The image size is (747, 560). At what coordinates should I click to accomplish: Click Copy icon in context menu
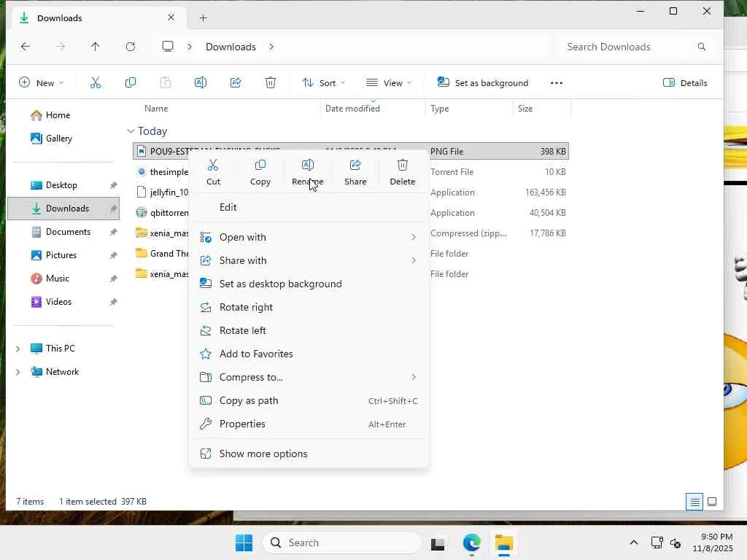260,166
